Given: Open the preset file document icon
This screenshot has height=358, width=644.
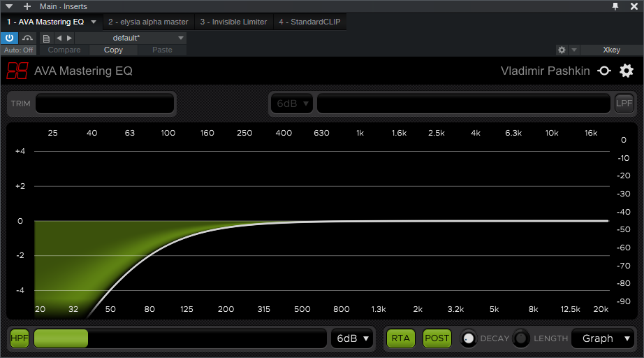Looking at the screenshot, I should (x=46, y=38).
